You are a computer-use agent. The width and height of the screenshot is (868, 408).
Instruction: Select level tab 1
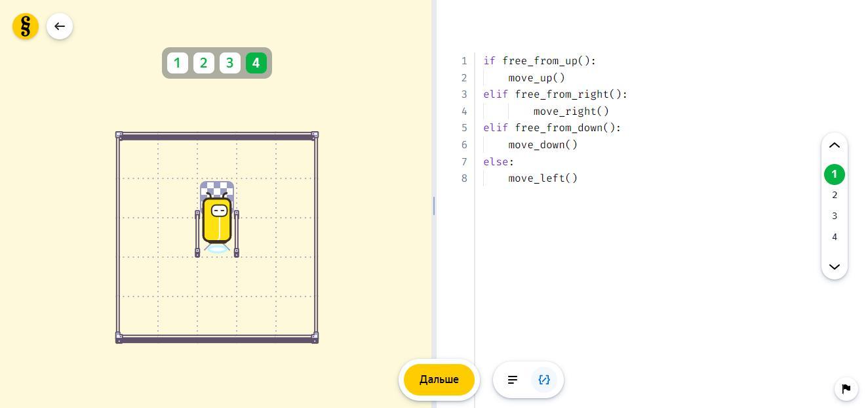pos(177,63)
